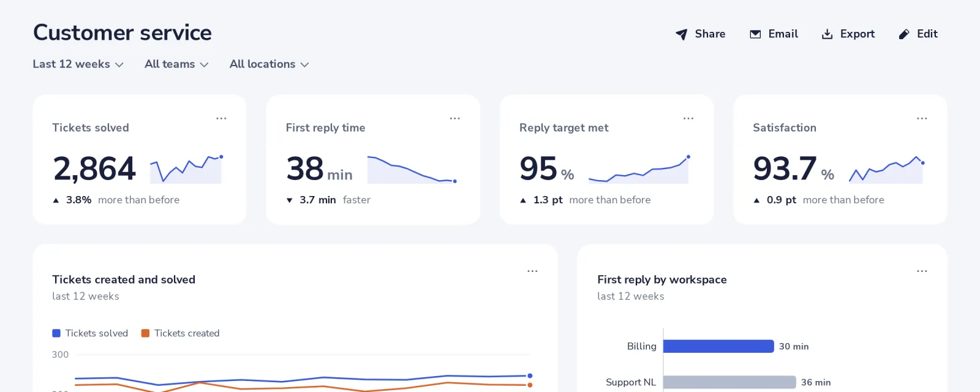Click the Export button label

point(857,34)
